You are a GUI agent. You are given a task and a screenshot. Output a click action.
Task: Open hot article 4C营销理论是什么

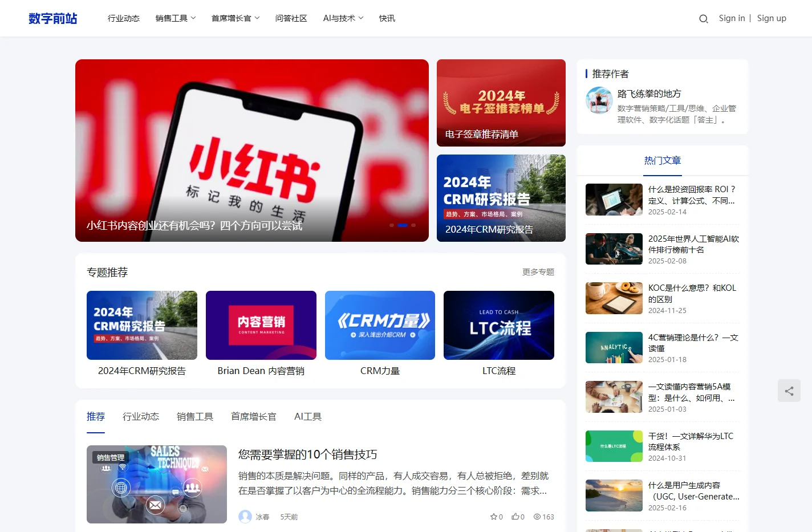pos(693,343)
